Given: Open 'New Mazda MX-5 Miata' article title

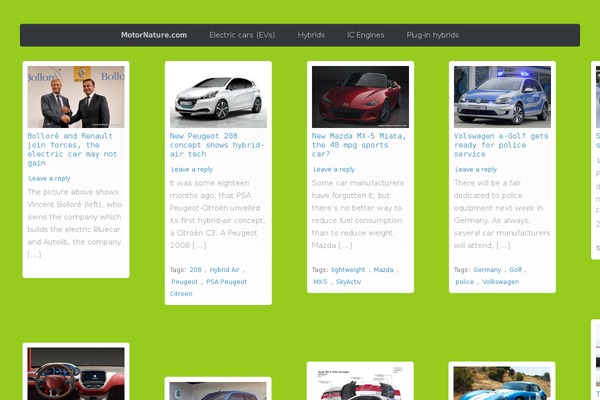Looking at the screenshot, I should click(359, 145).
